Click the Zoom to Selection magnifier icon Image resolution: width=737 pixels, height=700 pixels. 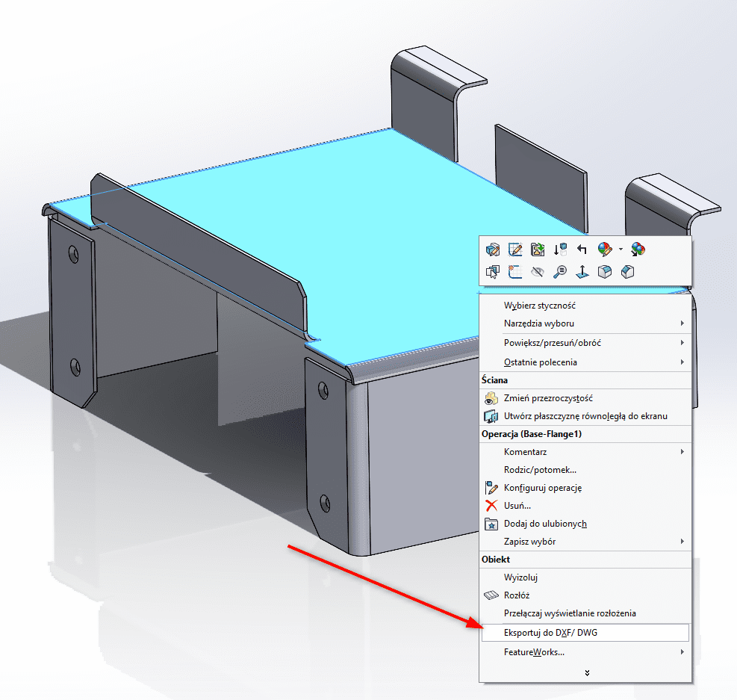560,272
